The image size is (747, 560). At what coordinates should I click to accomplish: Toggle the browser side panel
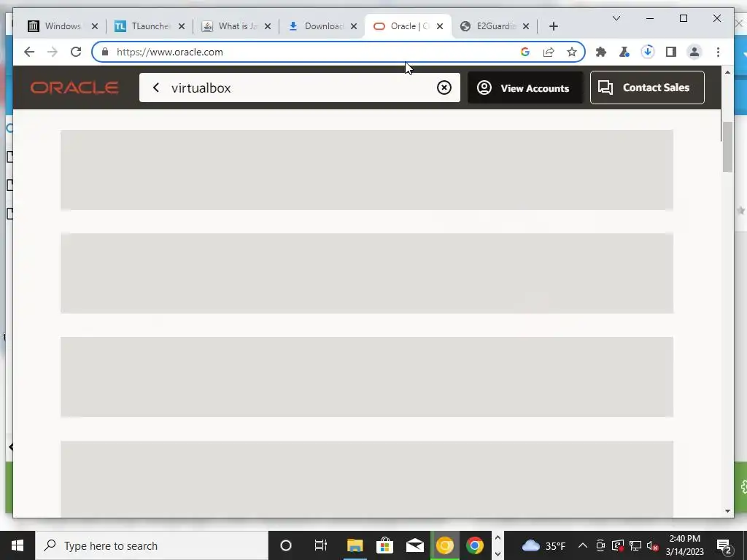pos(671,52)
